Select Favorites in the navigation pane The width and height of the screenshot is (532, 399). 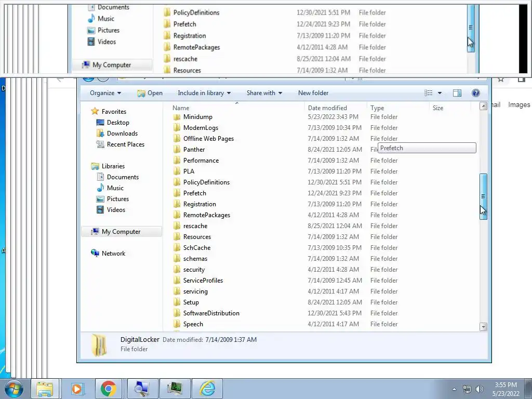point(109,111)
